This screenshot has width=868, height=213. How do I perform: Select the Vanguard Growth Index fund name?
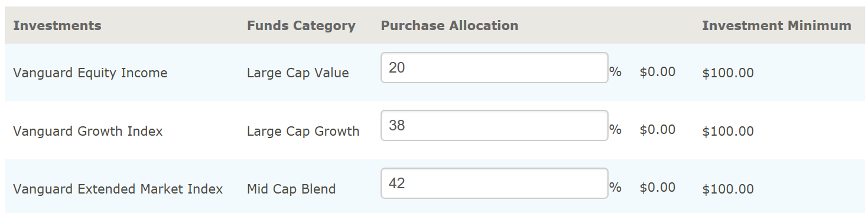(88, 131)
